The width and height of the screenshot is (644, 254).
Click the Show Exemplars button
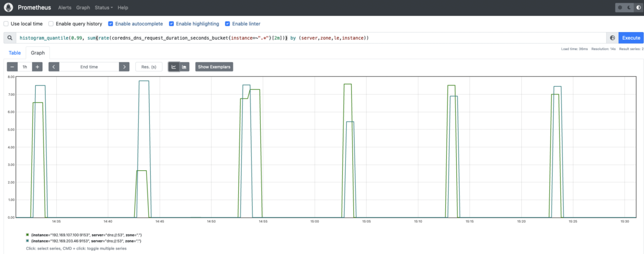tap(214, 67)
